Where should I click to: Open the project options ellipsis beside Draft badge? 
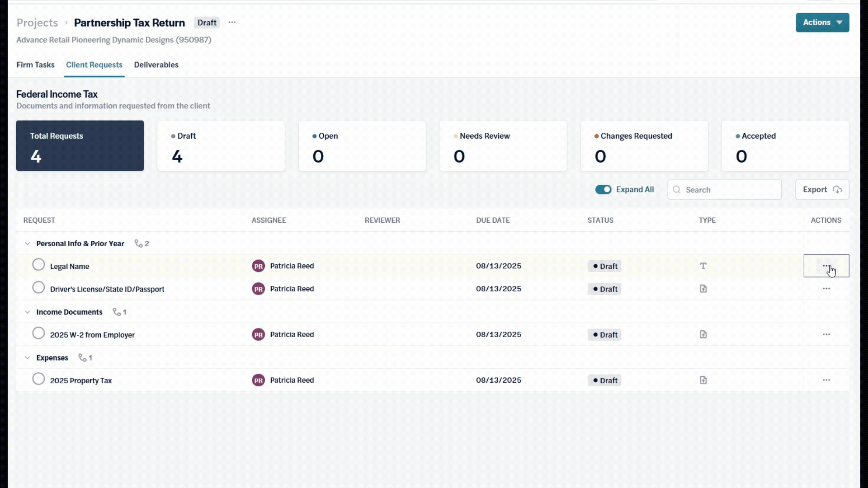(x=232, y=22)
